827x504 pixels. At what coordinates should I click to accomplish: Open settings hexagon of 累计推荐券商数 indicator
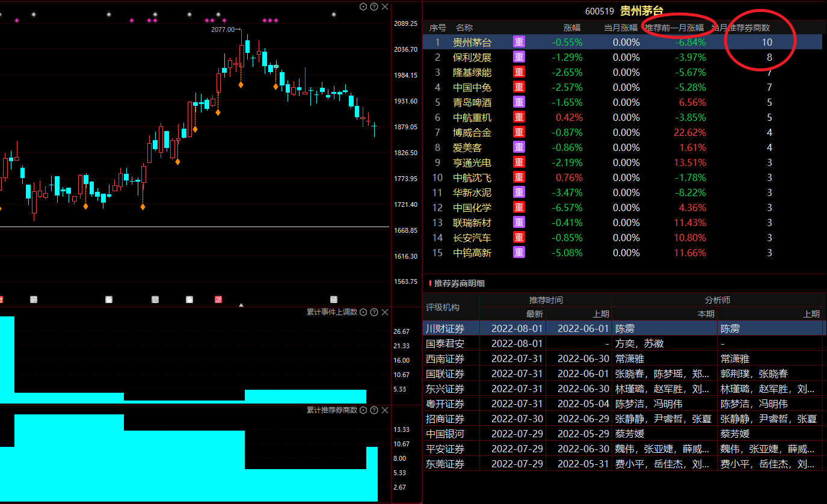pos(363,410)
